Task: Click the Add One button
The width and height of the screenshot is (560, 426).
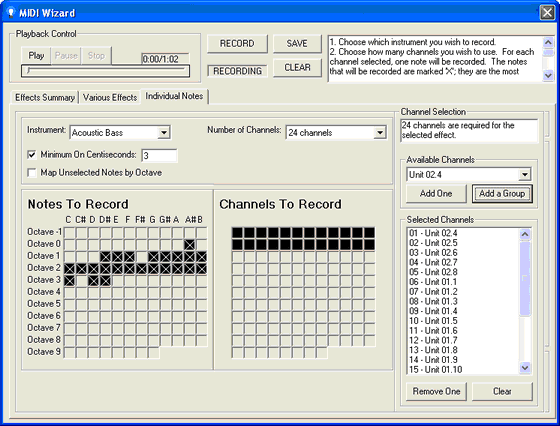Action: click(436, 194)
